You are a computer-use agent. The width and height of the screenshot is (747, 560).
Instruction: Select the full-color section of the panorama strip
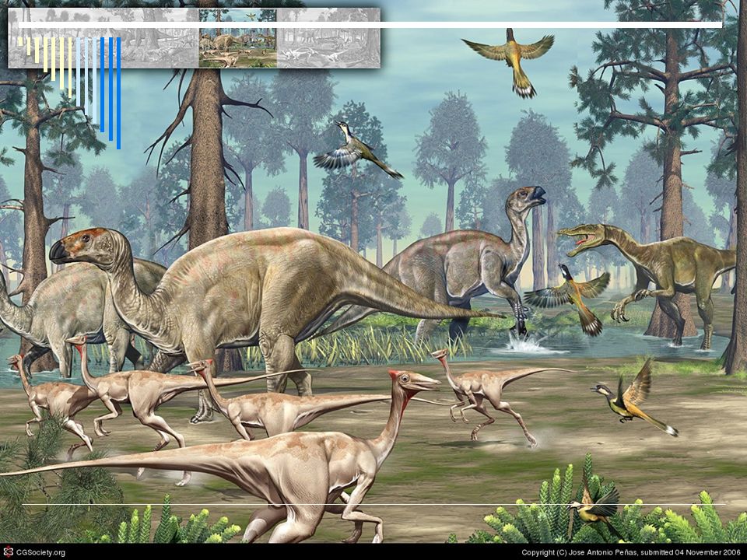pyautogui.click(x=238, y=38)
